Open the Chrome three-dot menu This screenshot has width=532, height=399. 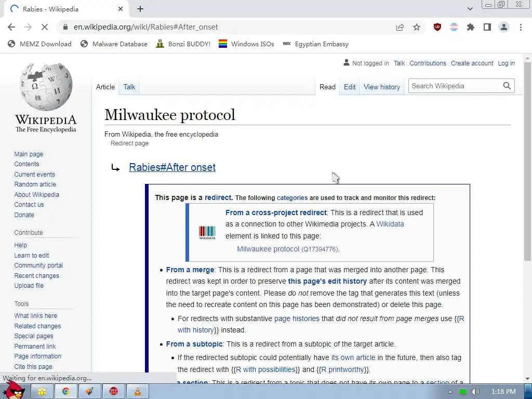(521, 27)
